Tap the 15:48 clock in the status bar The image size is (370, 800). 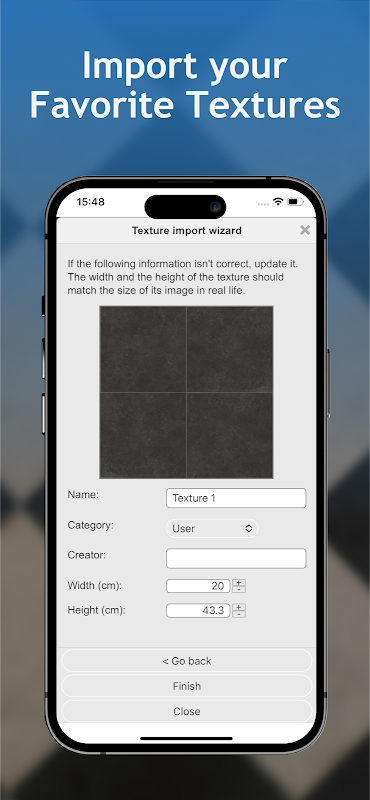(x=90, y=202)
